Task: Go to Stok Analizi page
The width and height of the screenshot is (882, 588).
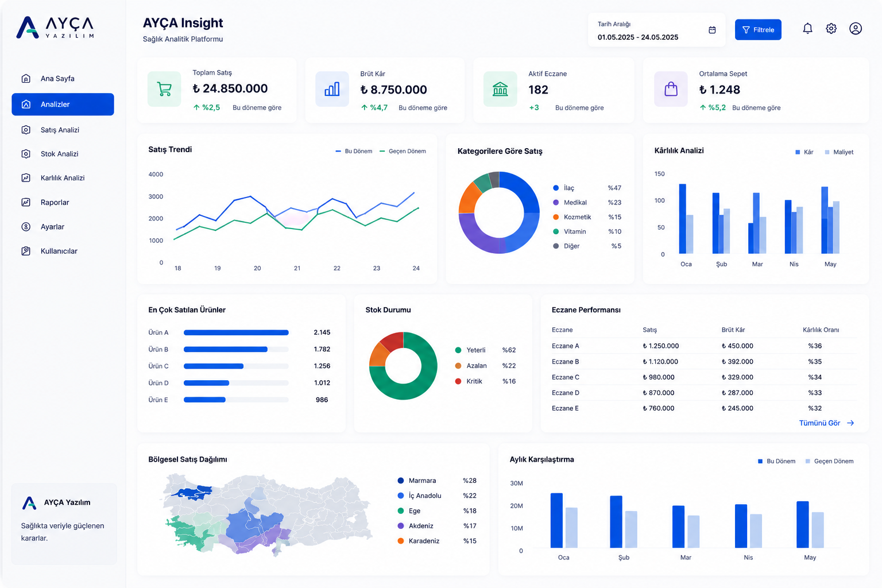Action: [63, 154]
